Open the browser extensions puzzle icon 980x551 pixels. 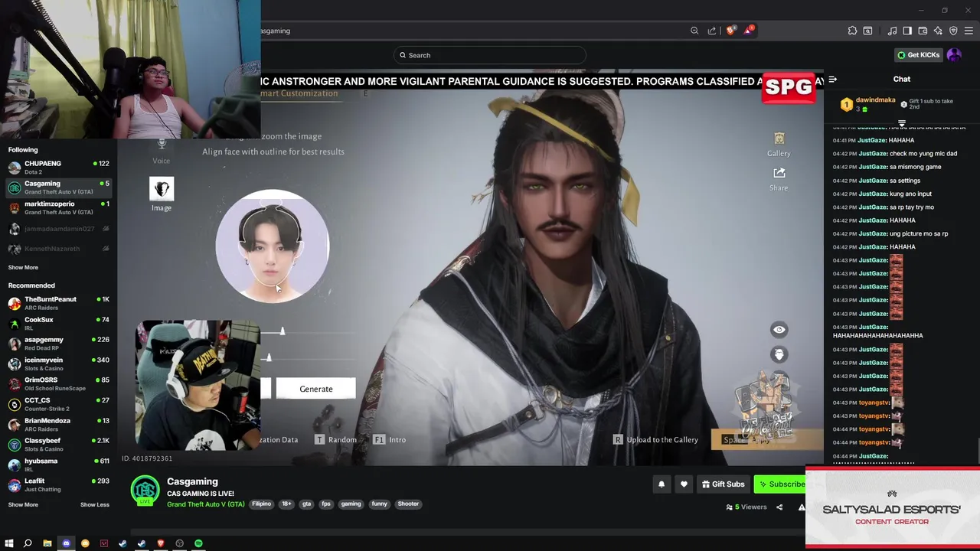tap(852, 31)
